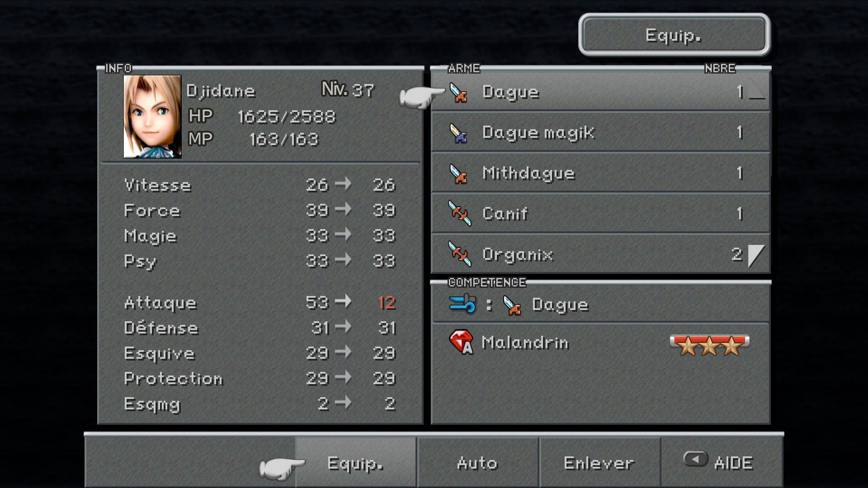Click the Malandrin three-star progress gauge
868x488 pixels.
click(709, 345)
